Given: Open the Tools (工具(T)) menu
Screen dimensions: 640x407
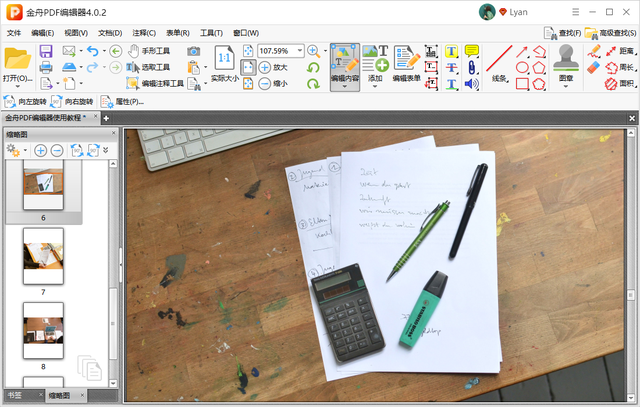Looking at the screenshot, I should [211, 33].
